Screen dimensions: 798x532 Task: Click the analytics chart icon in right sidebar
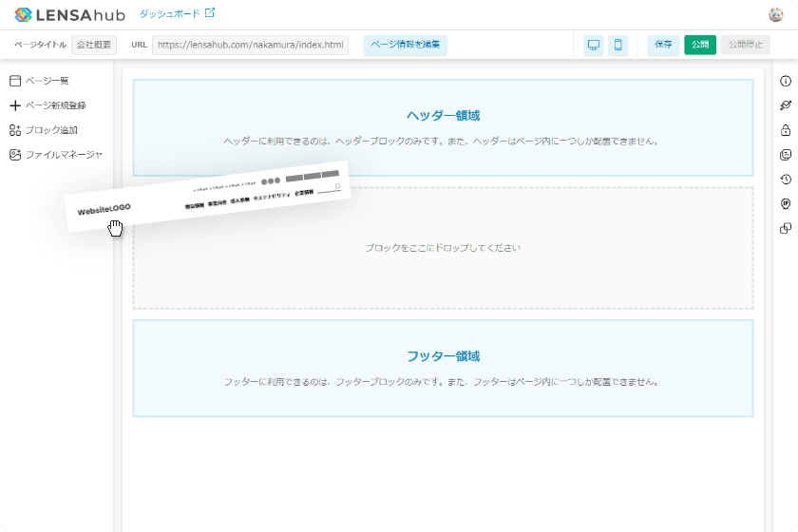coord(785,105)
